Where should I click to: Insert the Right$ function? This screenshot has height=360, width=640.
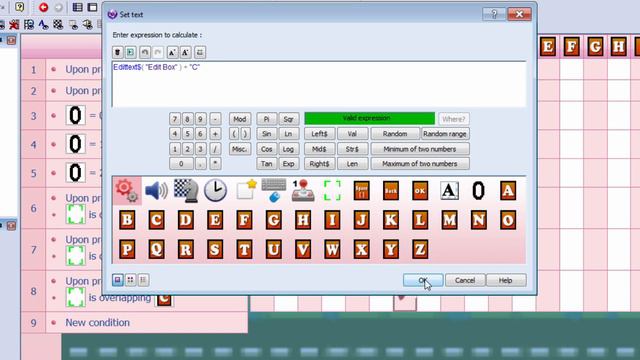(x=320, y=164)
